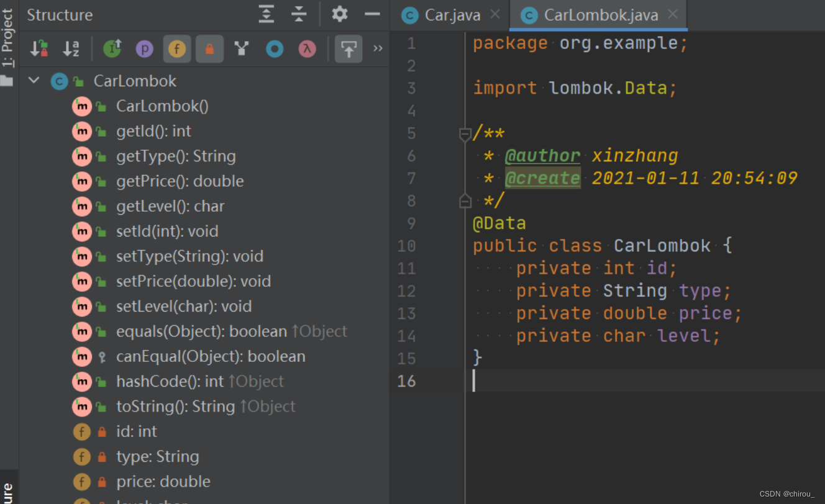The width and height of the screenshot is (825, 504).
Task: Click 'level' field name on line 14
Action: click(684, 336)
